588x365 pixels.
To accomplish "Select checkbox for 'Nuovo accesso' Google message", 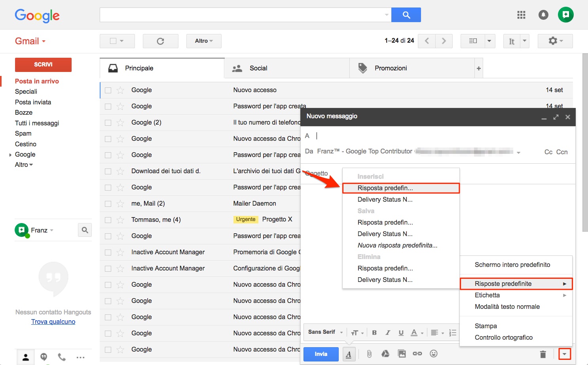I will pyautogui.click(x=108, y=90).
